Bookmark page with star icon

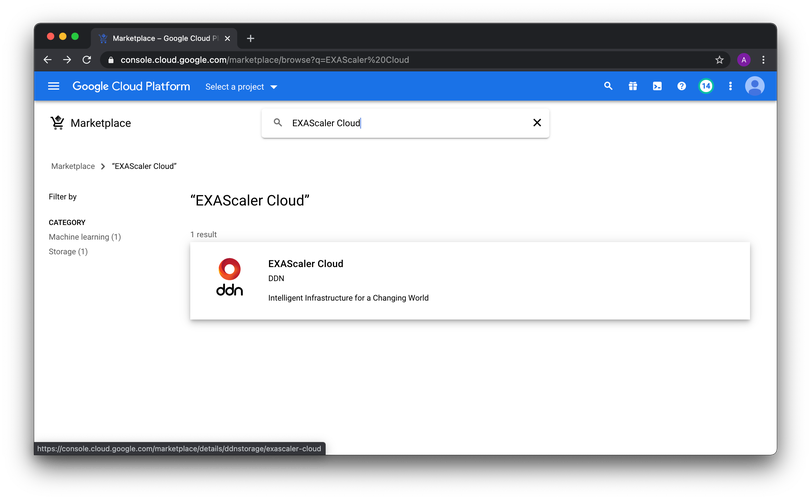point(719,60)
